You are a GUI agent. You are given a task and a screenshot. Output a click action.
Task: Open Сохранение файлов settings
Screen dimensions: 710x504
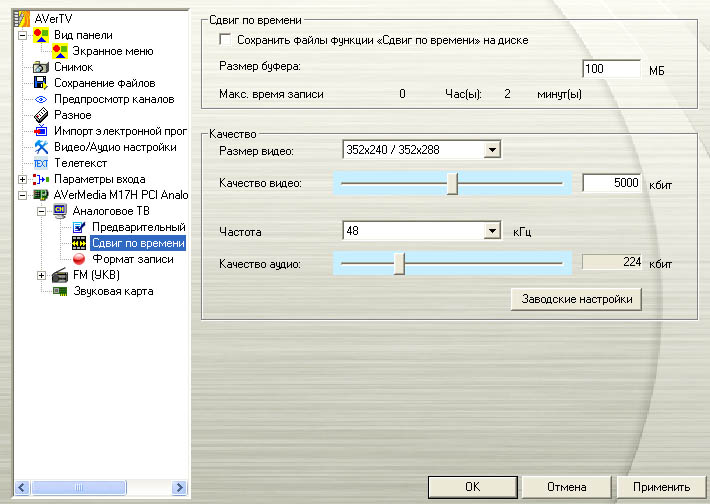[x=105, y=83]
